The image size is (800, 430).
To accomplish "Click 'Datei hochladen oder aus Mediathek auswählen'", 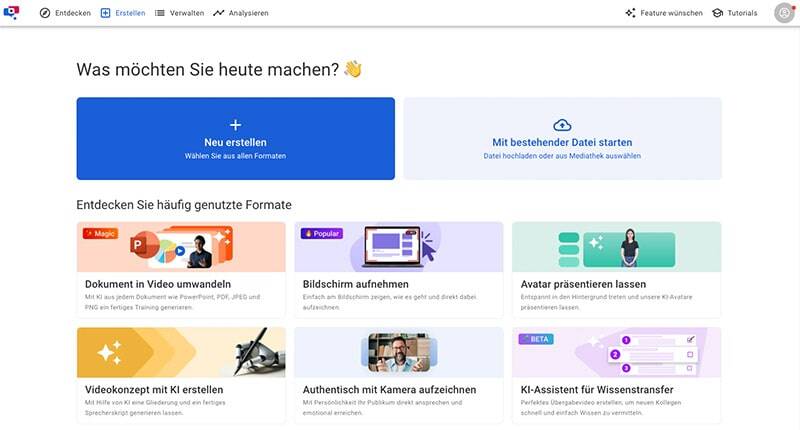I will (x=562, y=156).
